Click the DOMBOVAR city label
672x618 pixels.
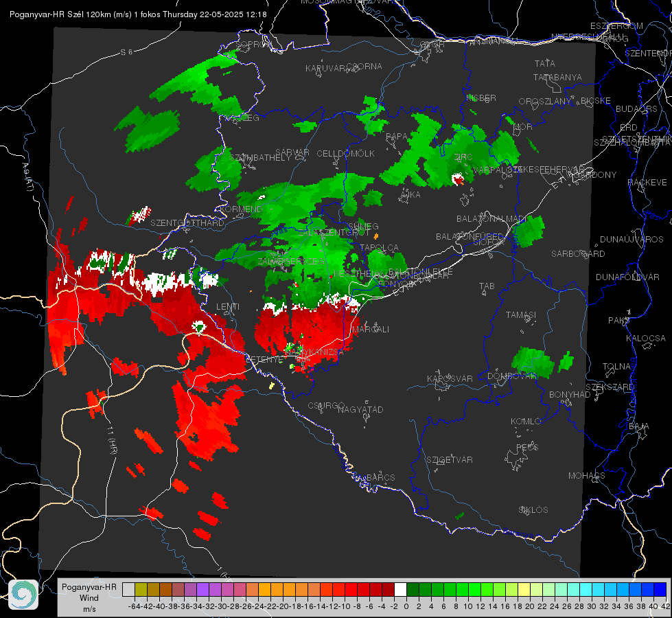click(512, 376)
